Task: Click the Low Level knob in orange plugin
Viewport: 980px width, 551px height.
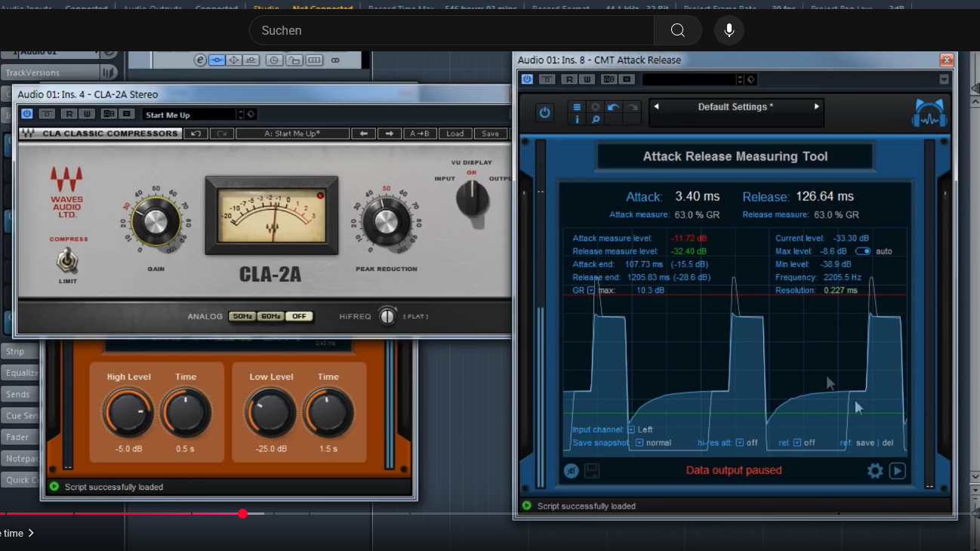Action: [x=270, y=413]
